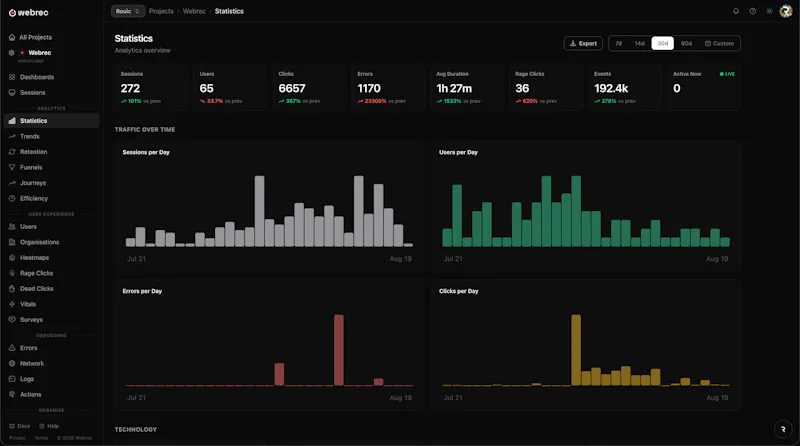Image resolution: width=800 pixels, height=446 pixels.
Task: Click the Avg Duration 1h 27m card
Action: [x=467, y=88]
